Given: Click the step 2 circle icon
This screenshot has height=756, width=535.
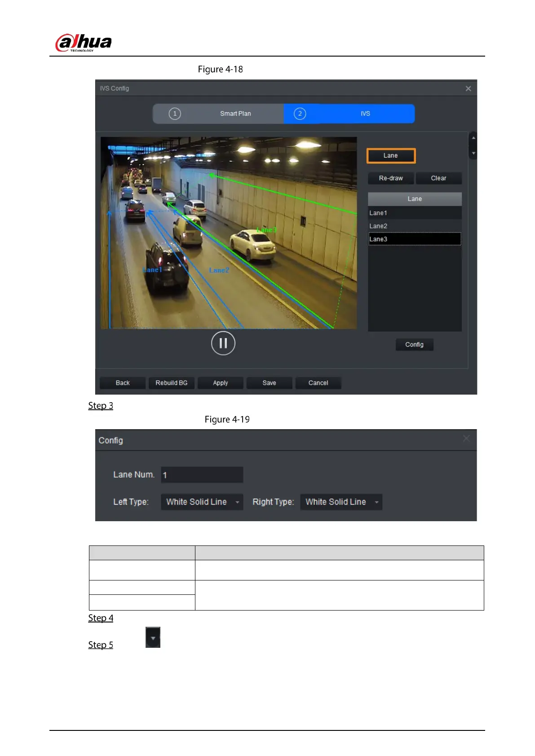Looking at the screenshot, I should pyautogui.click(x=300, y=114).
